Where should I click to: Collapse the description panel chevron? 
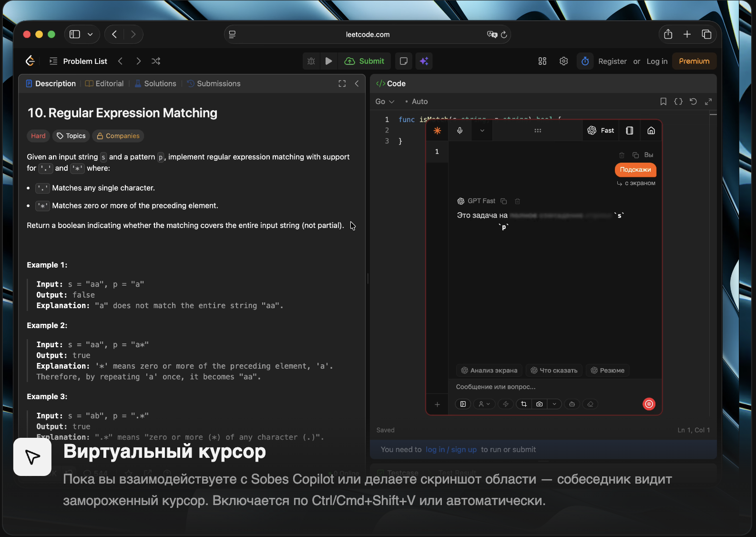click(357, 83)
